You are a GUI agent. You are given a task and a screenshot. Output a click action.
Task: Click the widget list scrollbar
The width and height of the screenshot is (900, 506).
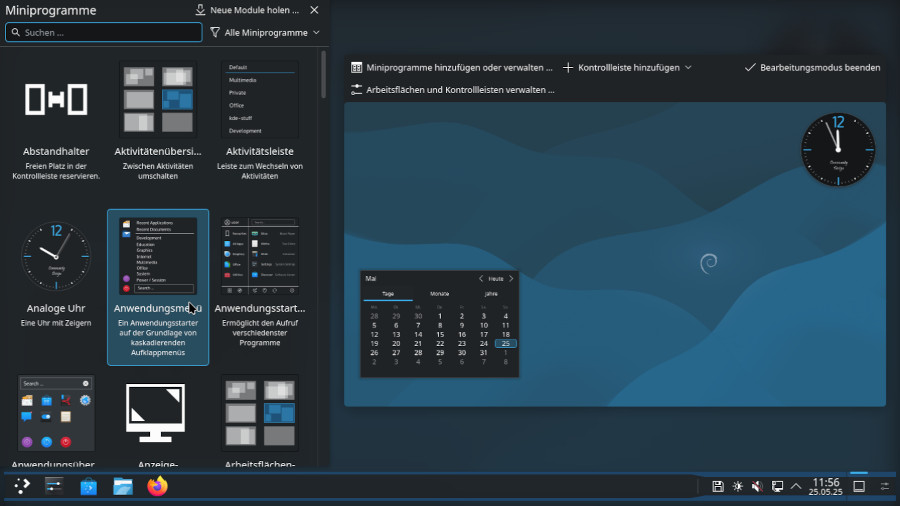click(323, 75)
